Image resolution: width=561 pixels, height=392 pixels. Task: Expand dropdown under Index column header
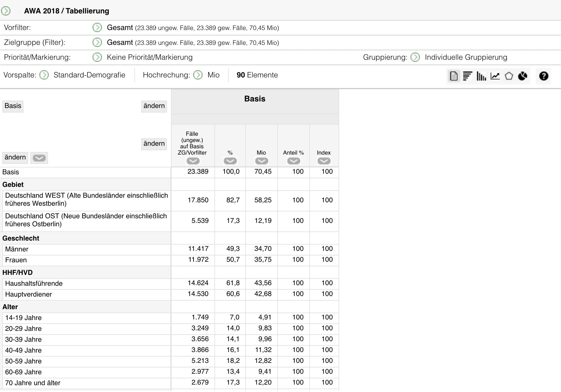click(x=324, y=161)
